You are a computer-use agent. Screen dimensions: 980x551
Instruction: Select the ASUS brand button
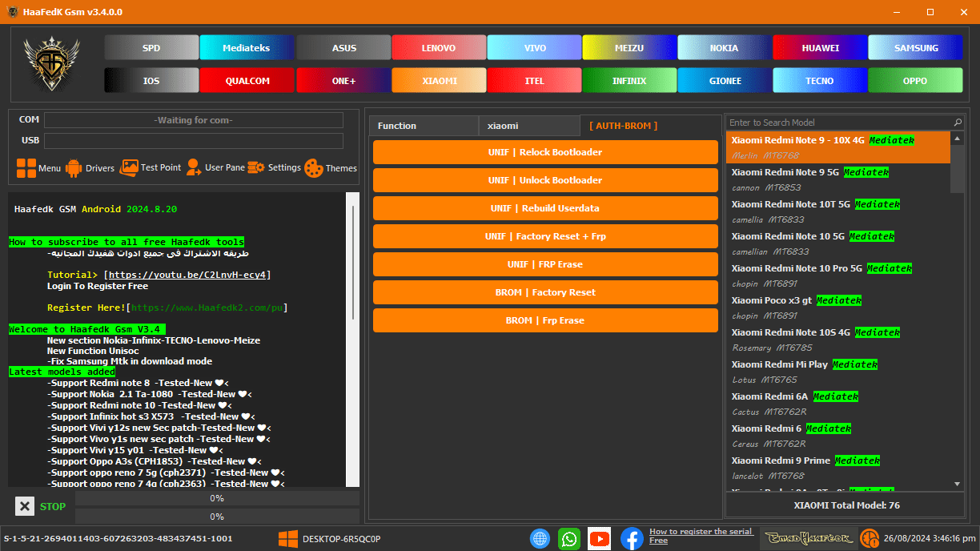[343, 47]
